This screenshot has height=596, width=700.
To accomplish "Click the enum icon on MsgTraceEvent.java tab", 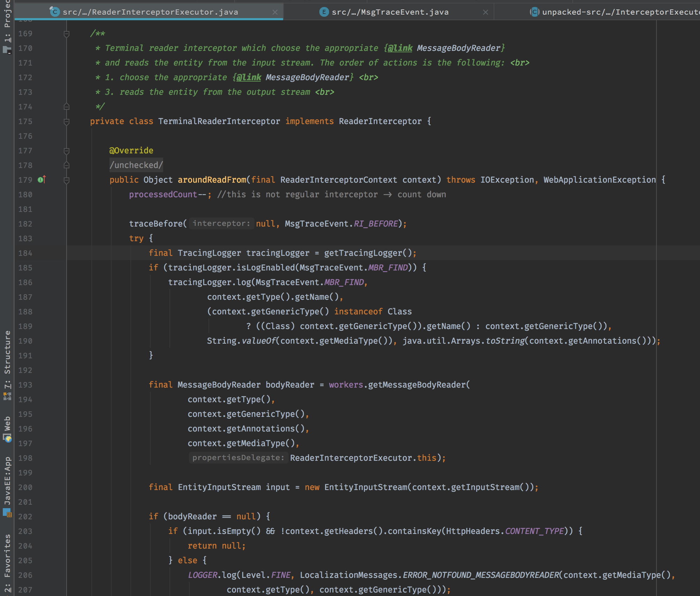I will [x=324, y=12].
